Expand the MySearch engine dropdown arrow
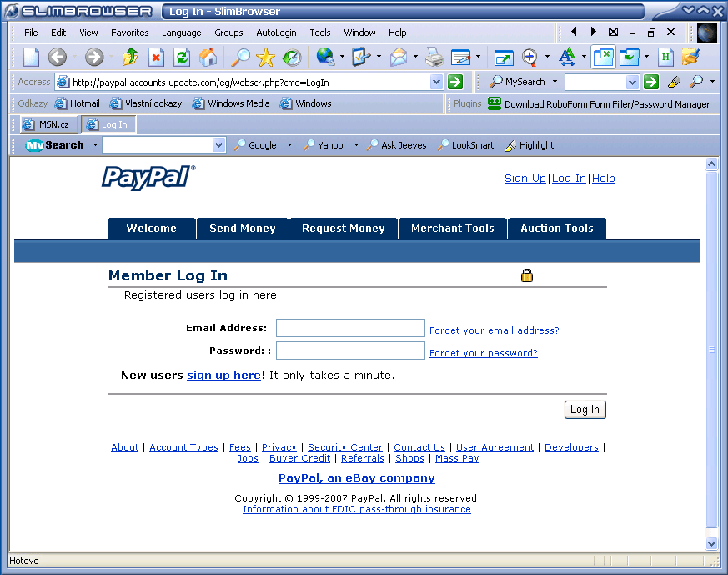Viewport: 728px width, 575px height. [x=555, y=82]
